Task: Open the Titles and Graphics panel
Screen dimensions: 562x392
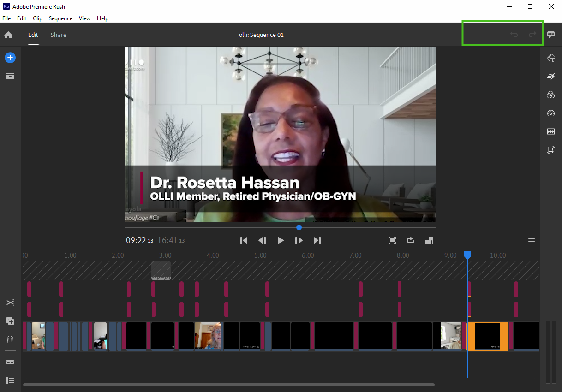Action: pos(550,58)
